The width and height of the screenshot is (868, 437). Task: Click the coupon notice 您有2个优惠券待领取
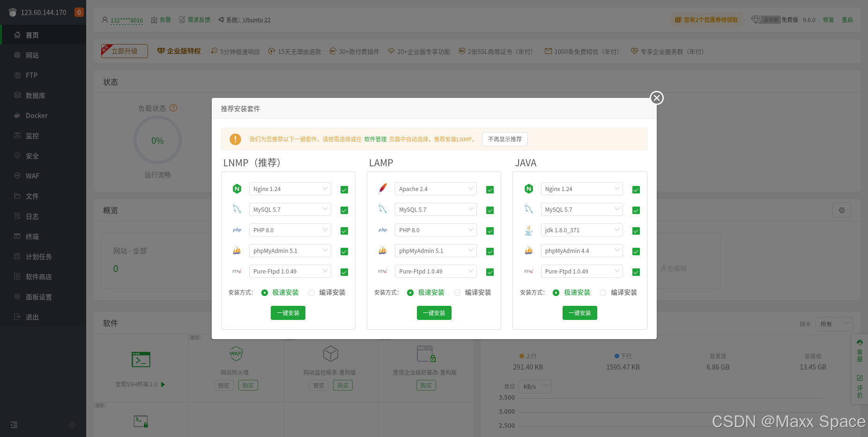[x=706, y=20]
